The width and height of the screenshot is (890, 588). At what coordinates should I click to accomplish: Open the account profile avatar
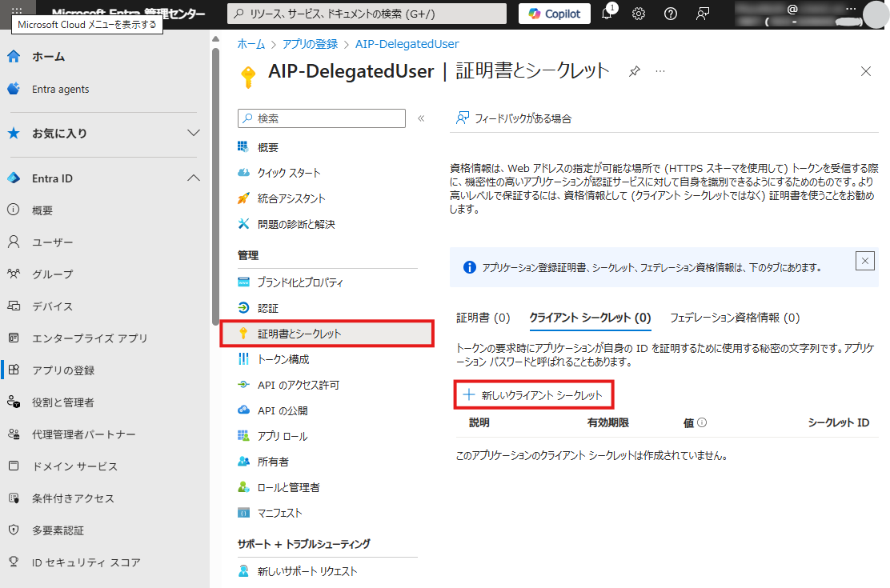(x=875, y=14)
